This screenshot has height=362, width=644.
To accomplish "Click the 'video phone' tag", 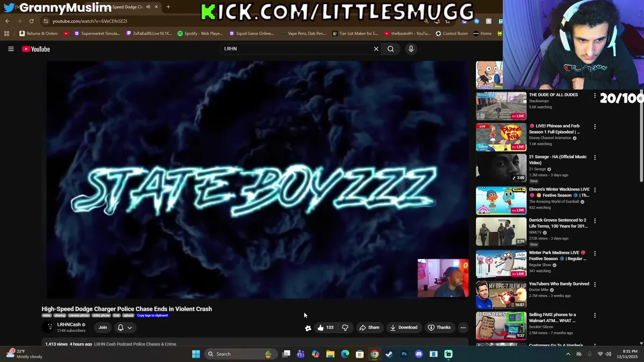I will click(x=101, y=315).
